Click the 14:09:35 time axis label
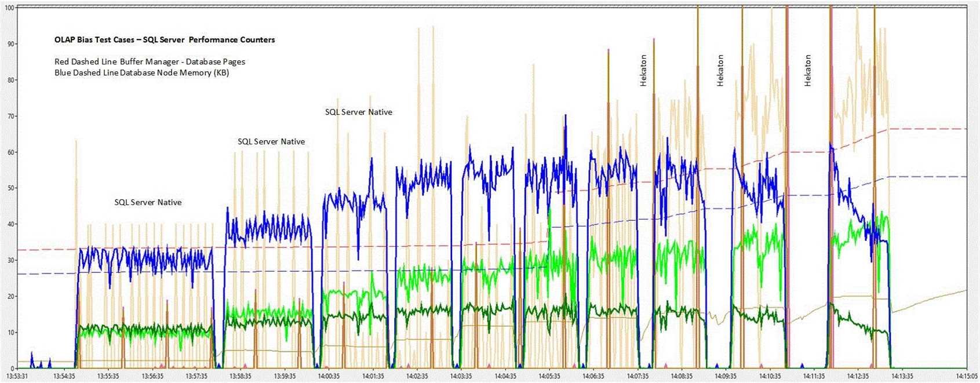This screenshot has width=980, height=383. pos(726,376)
